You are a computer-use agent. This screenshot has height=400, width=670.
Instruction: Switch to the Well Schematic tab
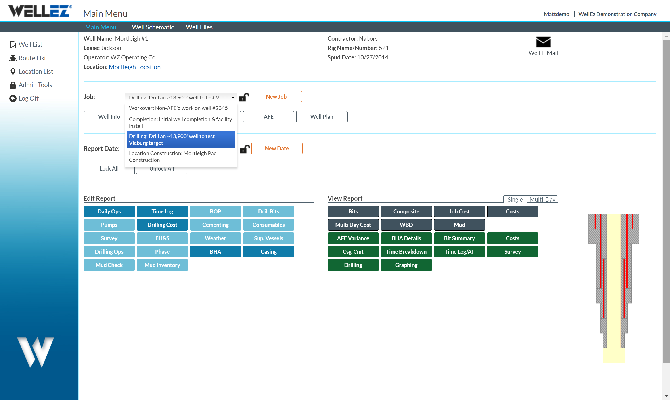tap(153, 27)
